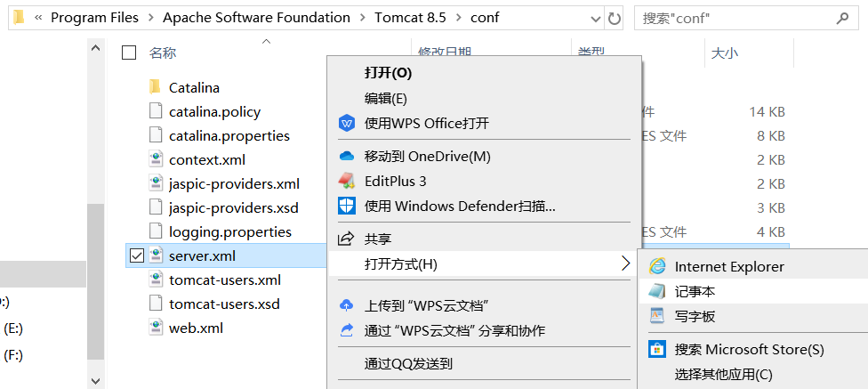Click the share arrow icon
The height and width of the screenshot is (389, 868).
click(347, 239)
